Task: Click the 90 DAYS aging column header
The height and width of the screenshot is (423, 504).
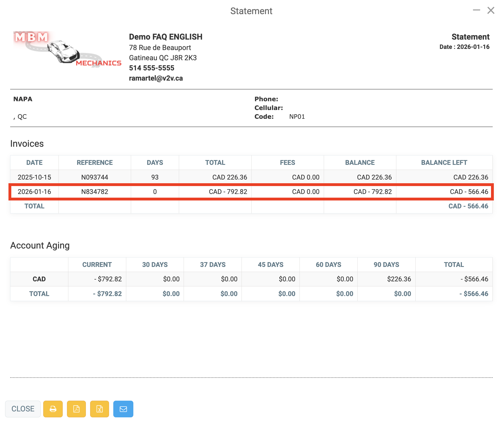Action: (x=386, y=265)
